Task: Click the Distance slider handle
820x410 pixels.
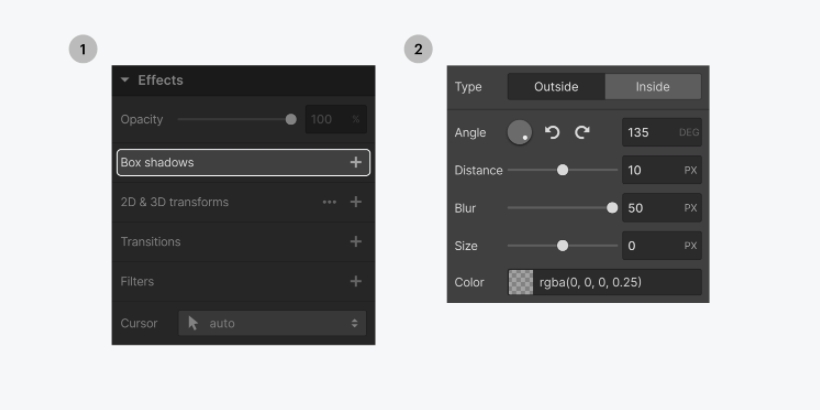Action: tap(562, 170)
